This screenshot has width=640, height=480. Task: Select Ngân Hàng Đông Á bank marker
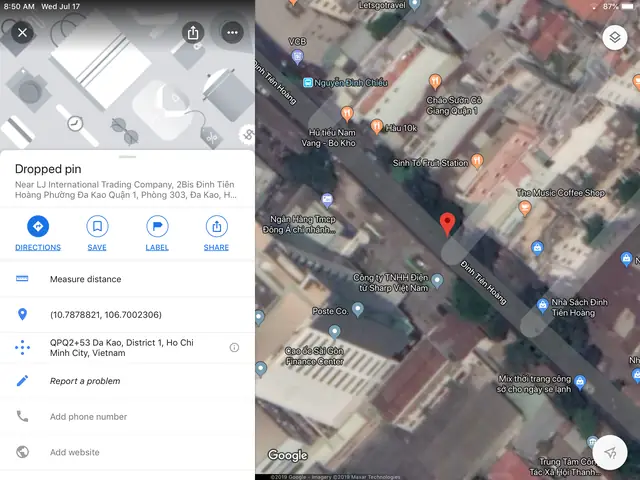point(327,200)
